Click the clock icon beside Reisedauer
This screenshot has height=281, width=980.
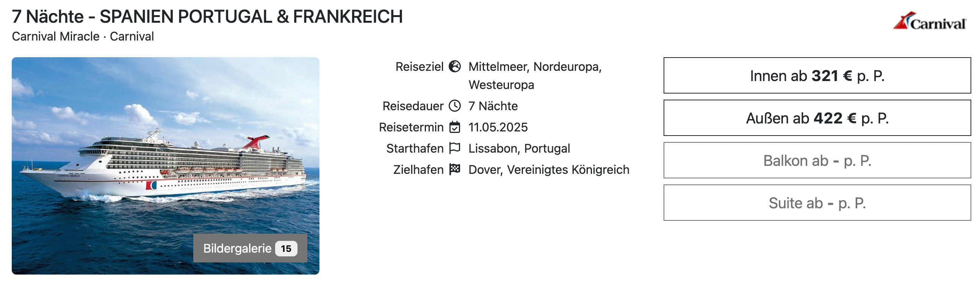coord(455,106)
